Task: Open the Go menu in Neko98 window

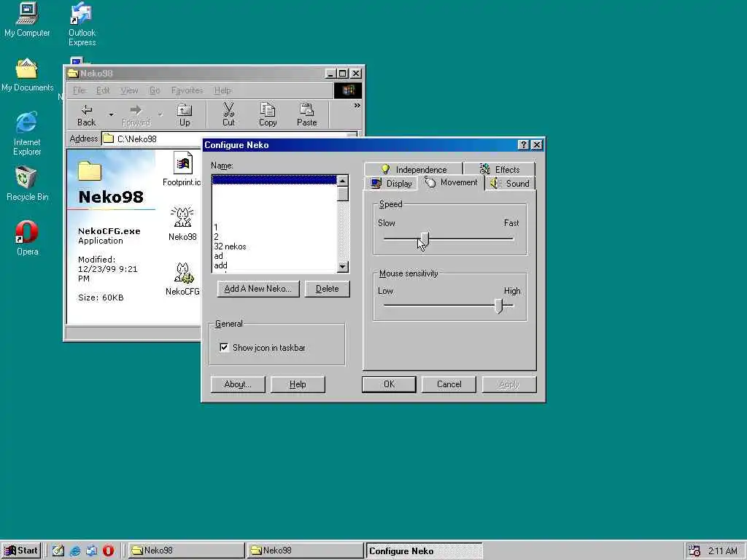Action: point(155,90)
